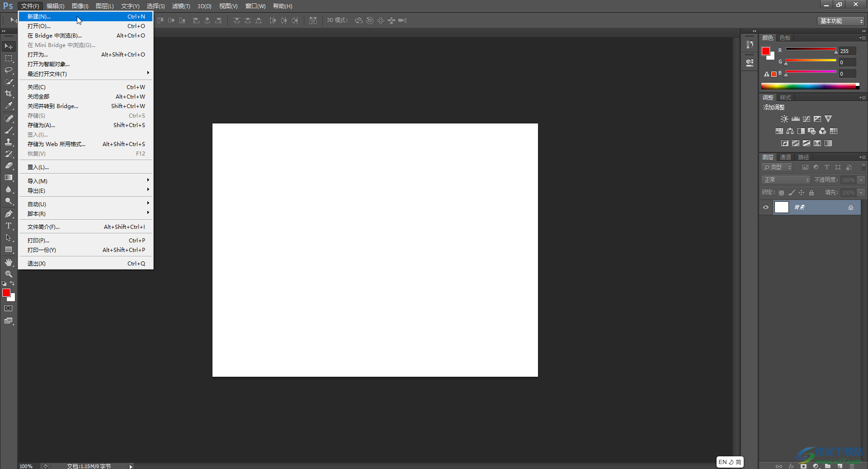Viewport: 868px width, 469px height.
Task: Toggle the layer filtering switch
Action: click(863, 167)
